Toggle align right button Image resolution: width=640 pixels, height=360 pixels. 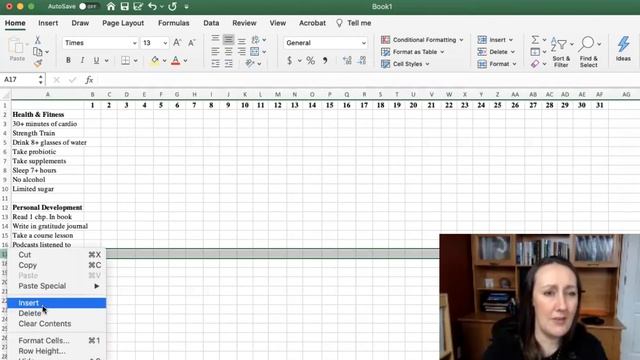coord(242,51)
